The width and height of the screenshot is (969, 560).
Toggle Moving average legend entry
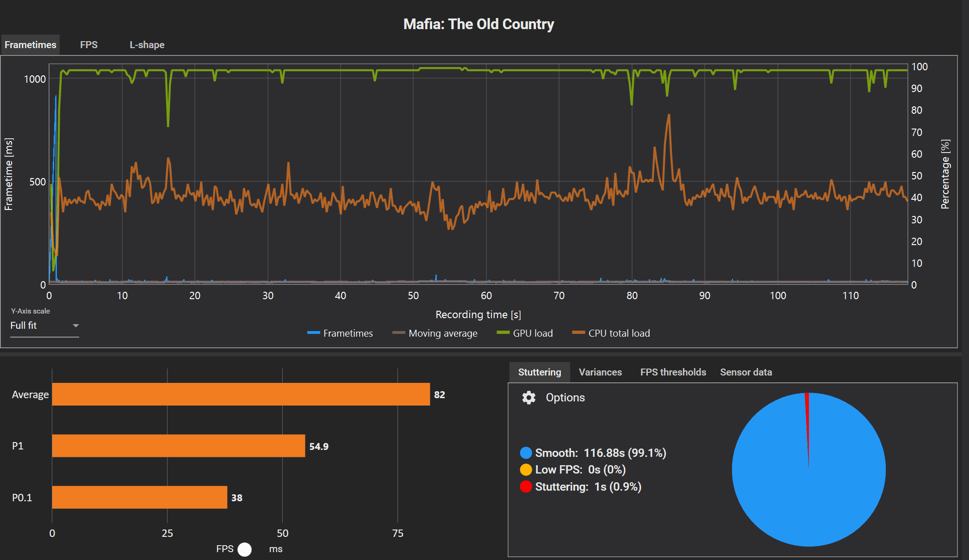click(x=435, y=333)
